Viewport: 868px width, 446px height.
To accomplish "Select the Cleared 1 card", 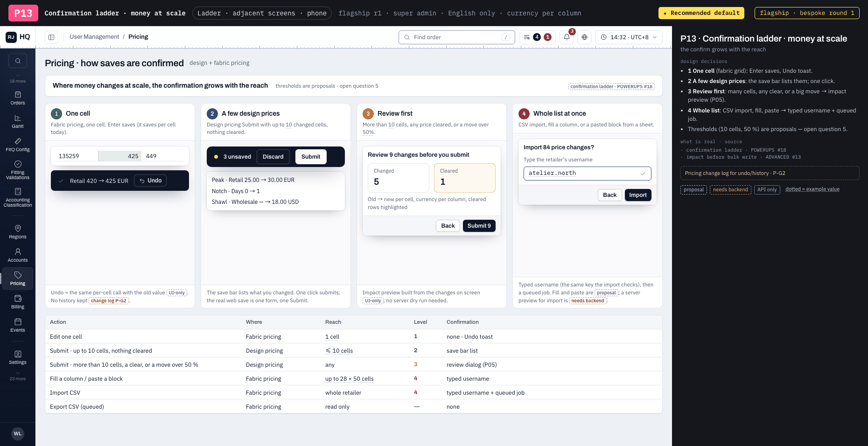I will 464,178.
